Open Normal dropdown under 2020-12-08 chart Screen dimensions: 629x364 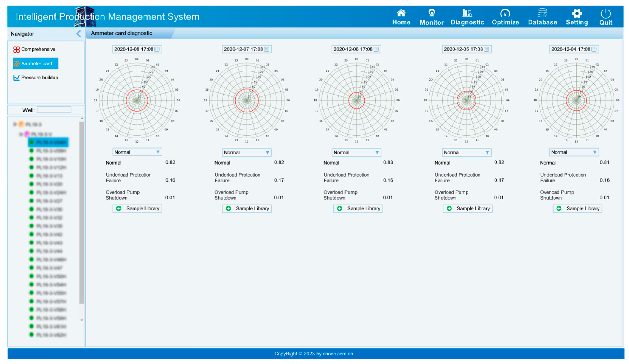click(x=137, y=152)
